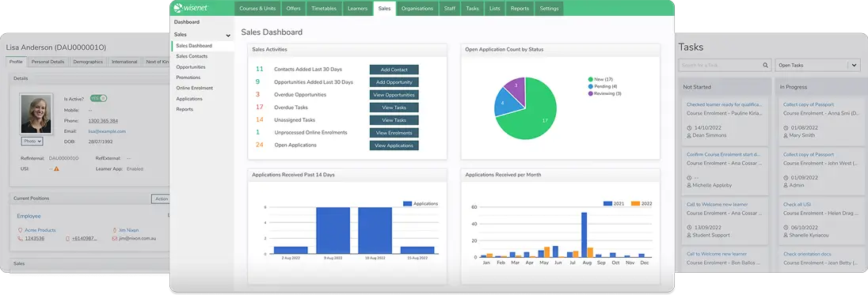Open the International tab
The height and width of the screenshot is (295, 868).
tap(124, 62)
